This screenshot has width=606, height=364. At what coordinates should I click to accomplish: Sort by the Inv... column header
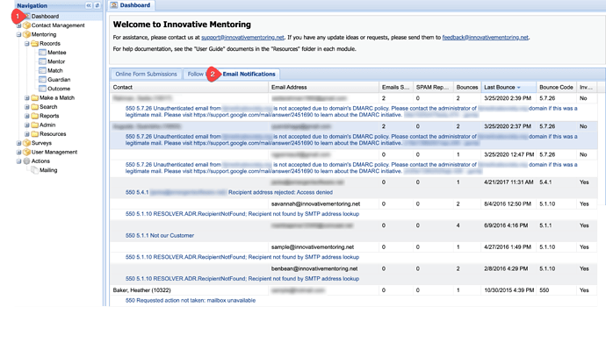click(x=587, y=87)
